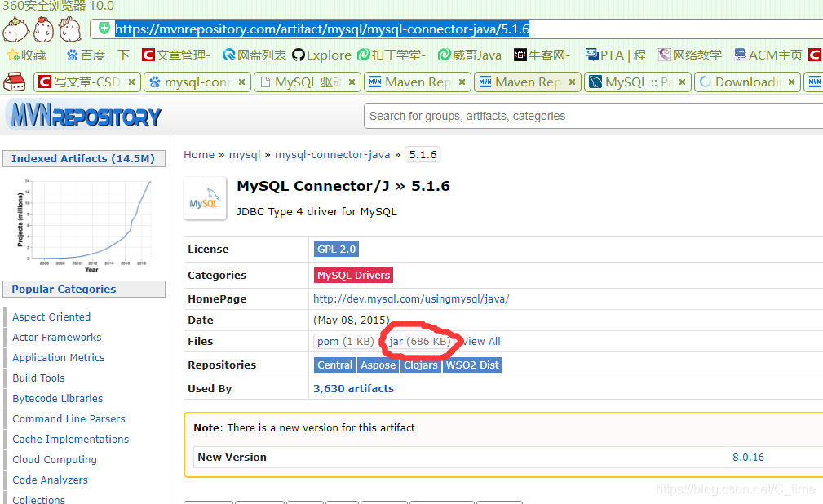
Task: Click the mysql breadcrumb link
Action: pos(245,154)
